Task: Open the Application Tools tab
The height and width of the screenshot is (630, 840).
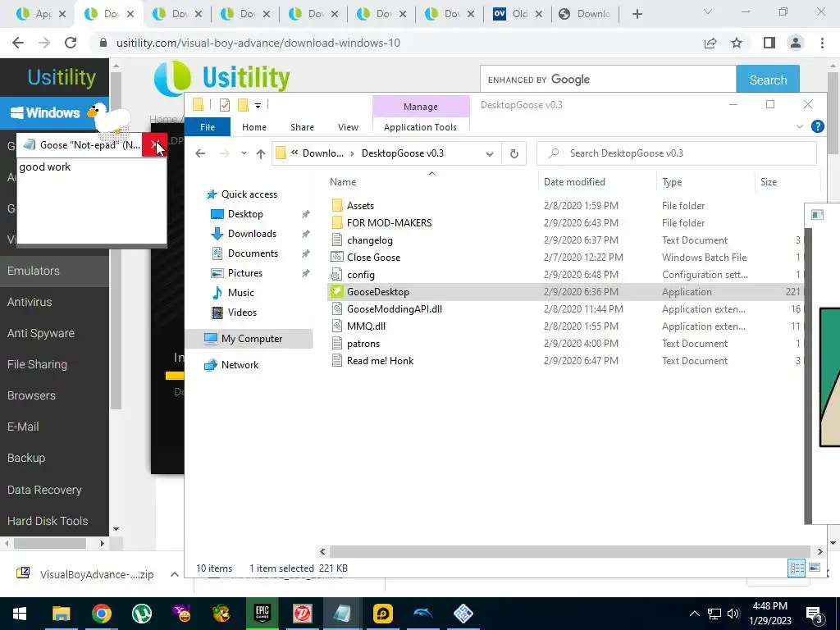Action: (x=420, y=127)
